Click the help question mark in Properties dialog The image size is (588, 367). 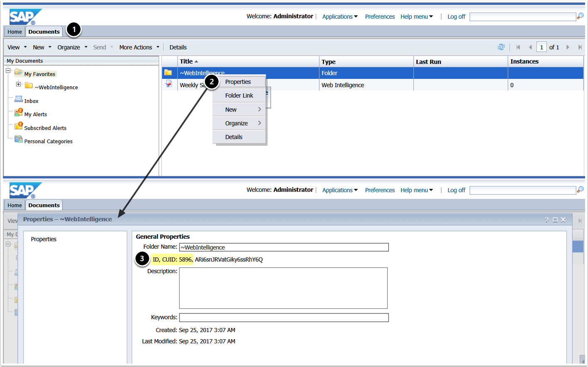point(546,220)
